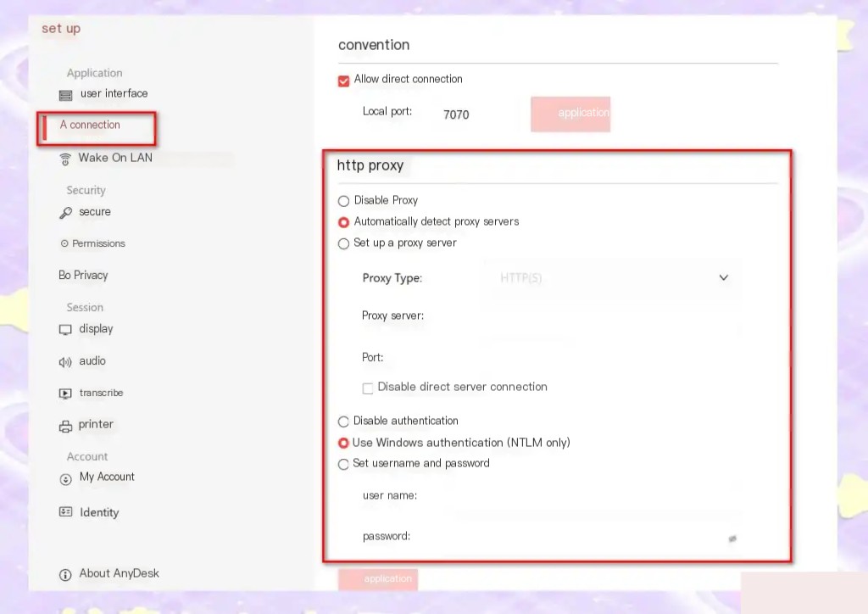
Task: Click the My Account circle icon
Action: pyautogui.click(x=65, y=479)
